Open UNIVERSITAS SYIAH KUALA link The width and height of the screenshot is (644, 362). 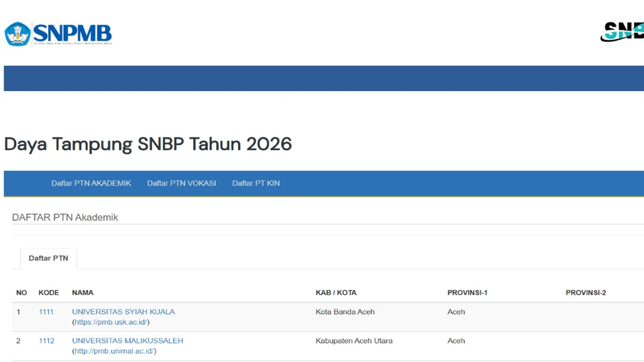click(123, 312)
